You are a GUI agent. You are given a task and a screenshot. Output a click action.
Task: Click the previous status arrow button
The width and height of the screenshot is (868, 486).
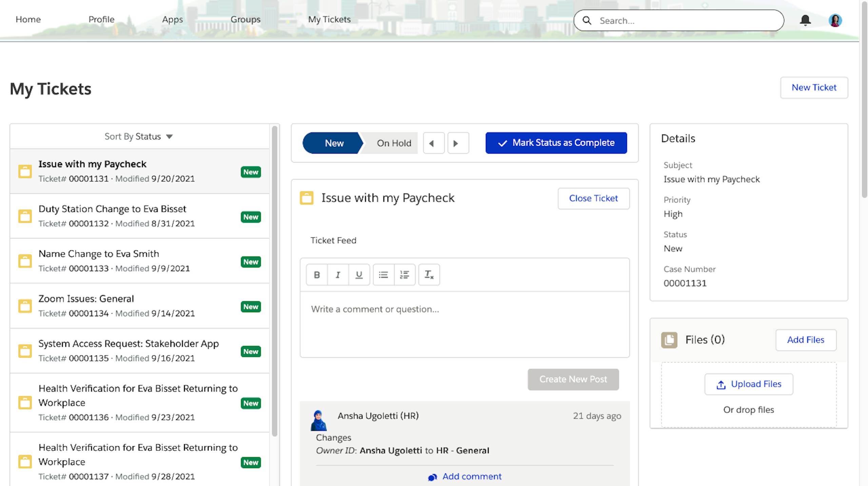pyautogui.click(x=433, y=143)
